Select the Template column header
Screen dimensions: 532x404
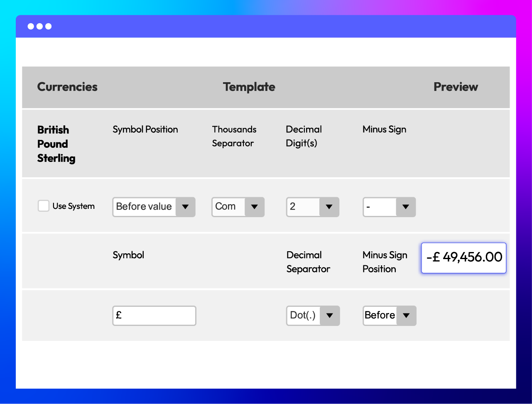pos(249,87)
